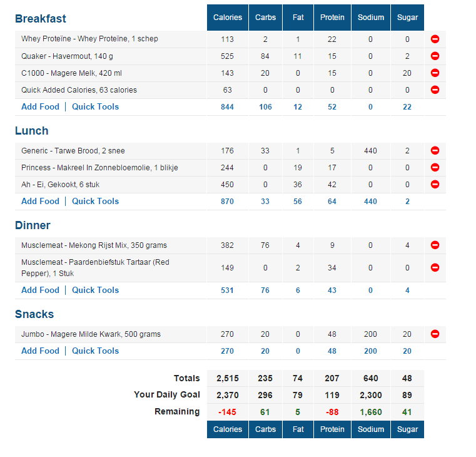
Task: Click Add Food under Dinner
Action: [x=40, y=290]
